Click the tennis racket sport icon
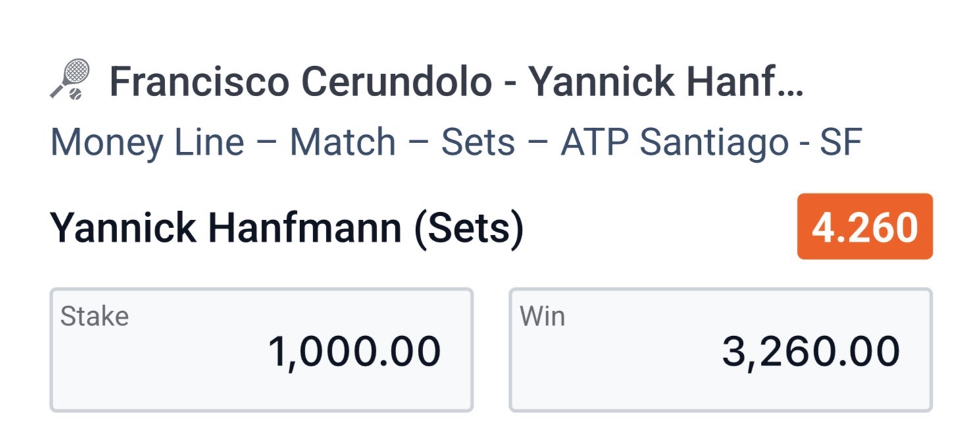980x425 pixels. tap(70, 81)
